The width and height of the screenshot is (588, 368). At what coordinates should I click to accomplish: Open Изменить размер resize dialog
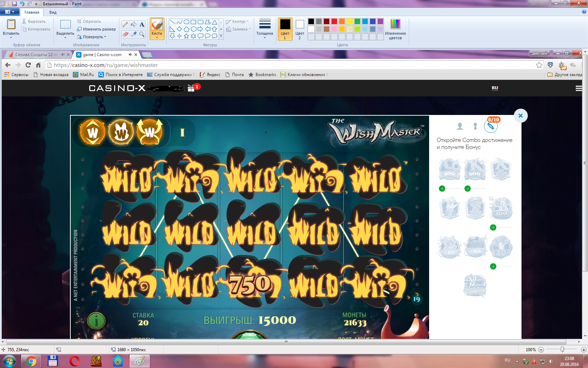point(96,29)
